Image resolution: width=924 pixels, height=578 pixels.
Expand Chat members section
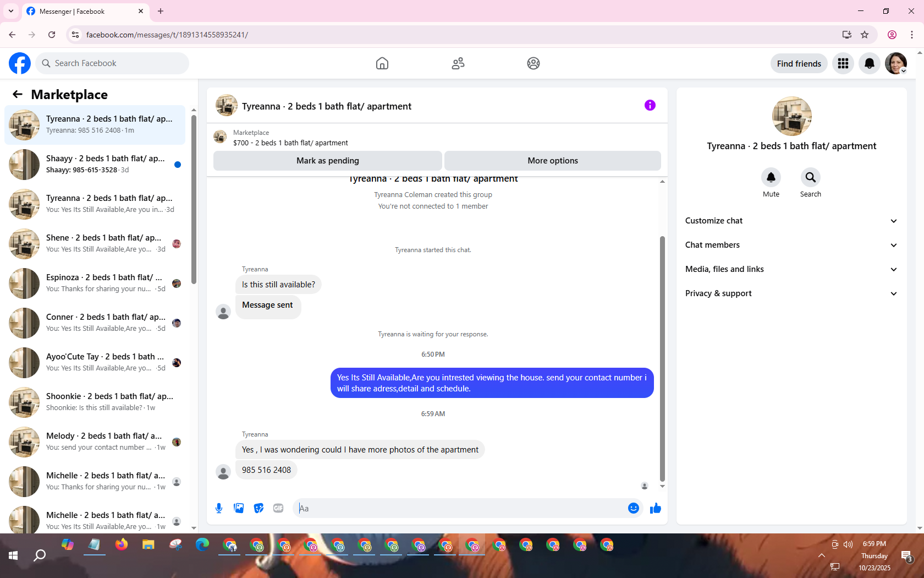[x=791, y=245]
